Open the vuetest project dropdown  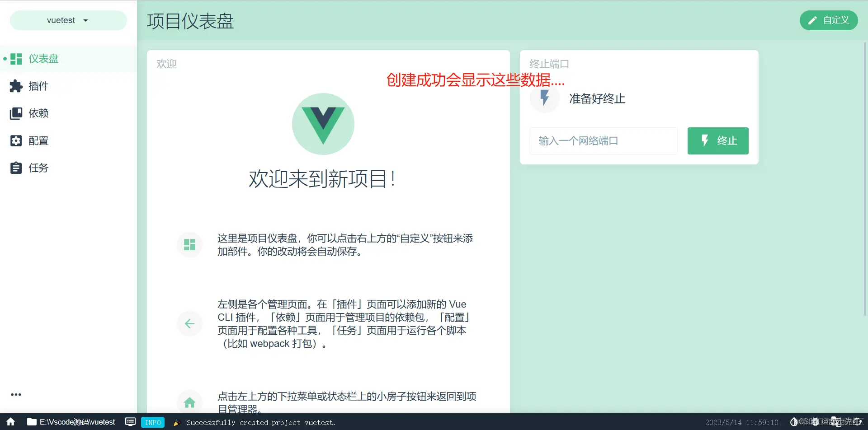[68, 20]
